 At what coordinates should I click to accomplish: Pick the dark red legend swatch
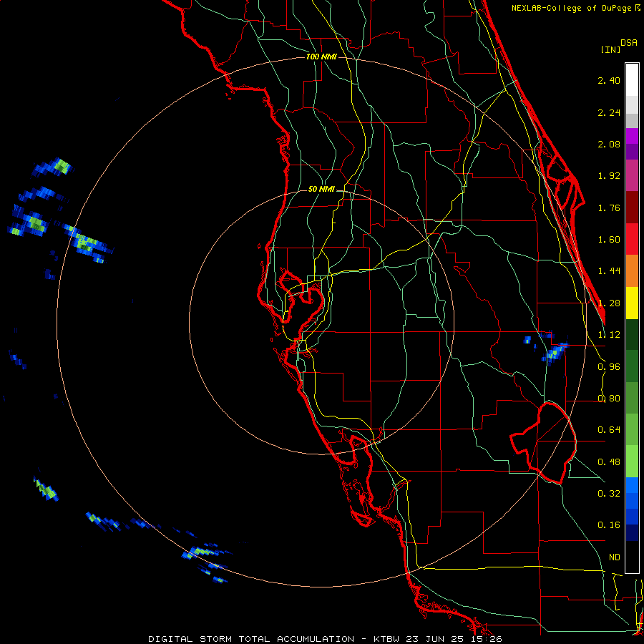(x=632, y=208)
